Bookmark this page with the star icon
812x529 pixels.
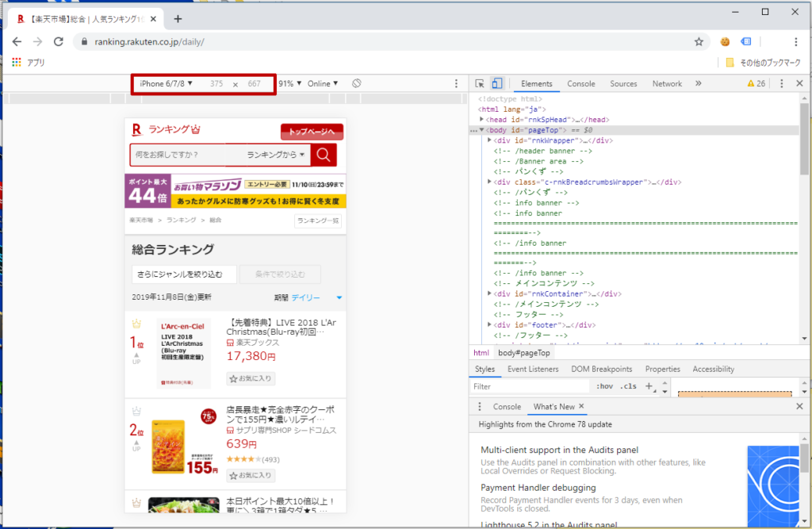[x=699, y=41]
